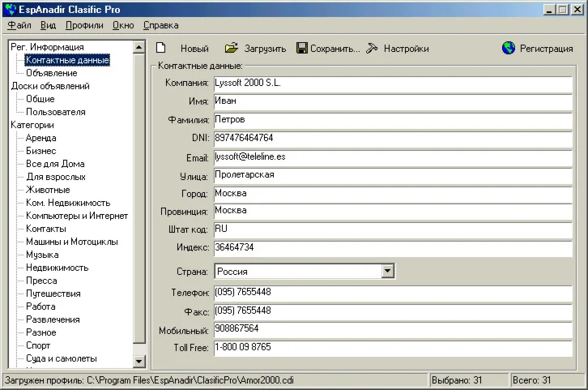This screenshot has width=588, height=390.
Task: Click the New profile page icon
Action: 161,48
